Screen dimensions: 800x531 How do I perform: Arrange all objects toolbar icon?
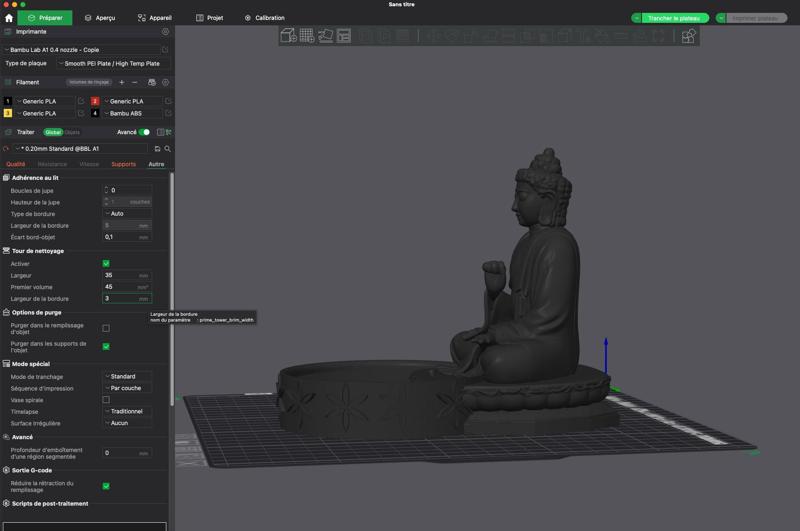(x=344, y=35)
